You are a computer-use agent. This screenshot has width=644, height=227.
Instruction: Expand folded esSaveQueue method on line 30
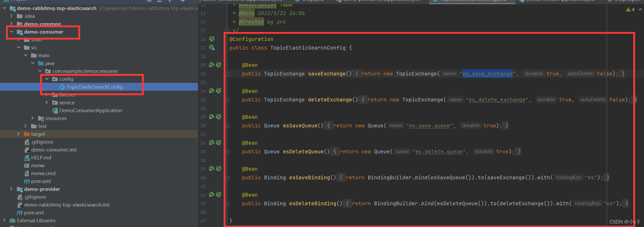pos(228,126)
